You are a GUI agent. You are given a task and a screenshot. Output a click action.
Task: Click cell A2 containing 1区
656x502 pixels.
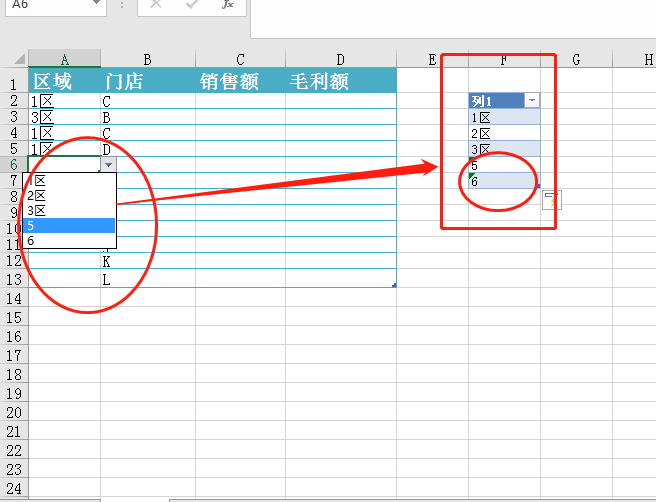coord(64,101)
